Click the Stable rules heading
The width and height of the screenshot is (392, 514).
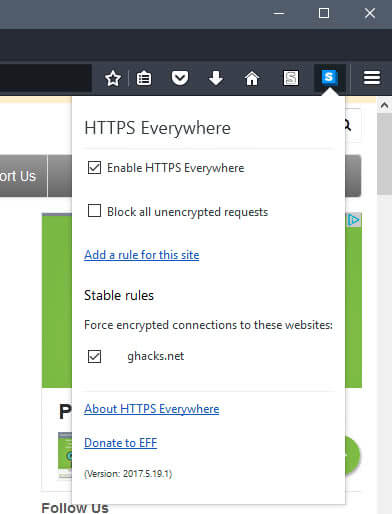pyautogui.click(x=119, y=295)
